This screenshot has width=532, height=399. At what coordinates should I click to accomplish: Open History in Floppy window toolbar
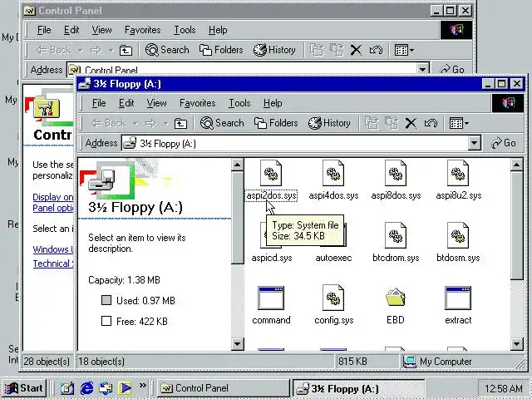329,123
